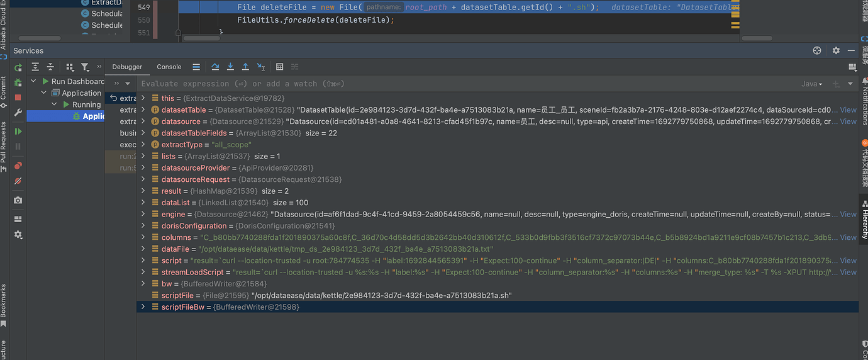Image resolution: width=868 pixels, height=360 pixels.
Task: Collapse the Application tree node
Action: [44, 93]
